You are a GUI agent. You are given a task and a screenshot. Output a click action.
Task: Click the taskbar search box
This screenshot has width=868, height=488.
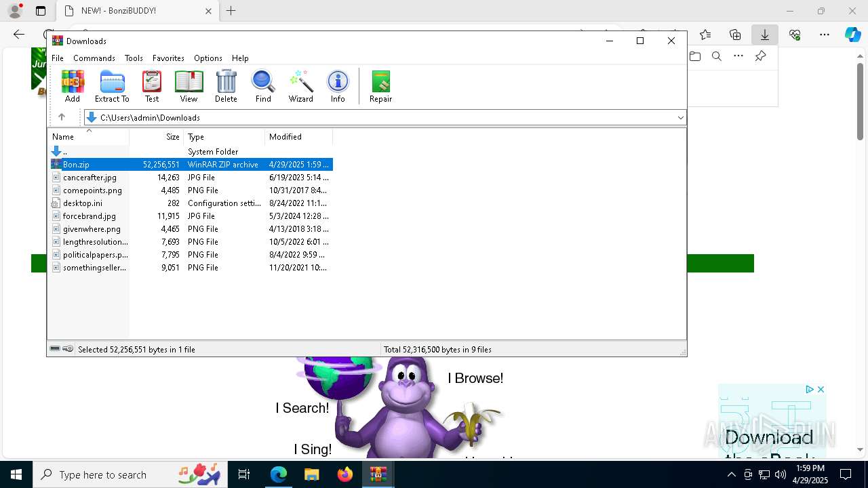click(x=132, y=474)
